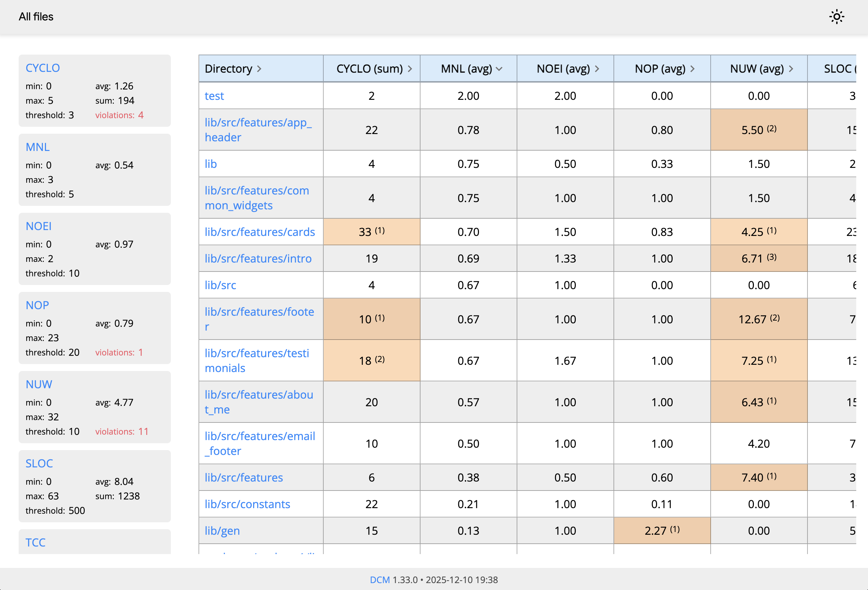This screenshot has width=868, height=590.
Task: Click the MNL (avg) descending sort chevron
Action: tap(499, 69)
